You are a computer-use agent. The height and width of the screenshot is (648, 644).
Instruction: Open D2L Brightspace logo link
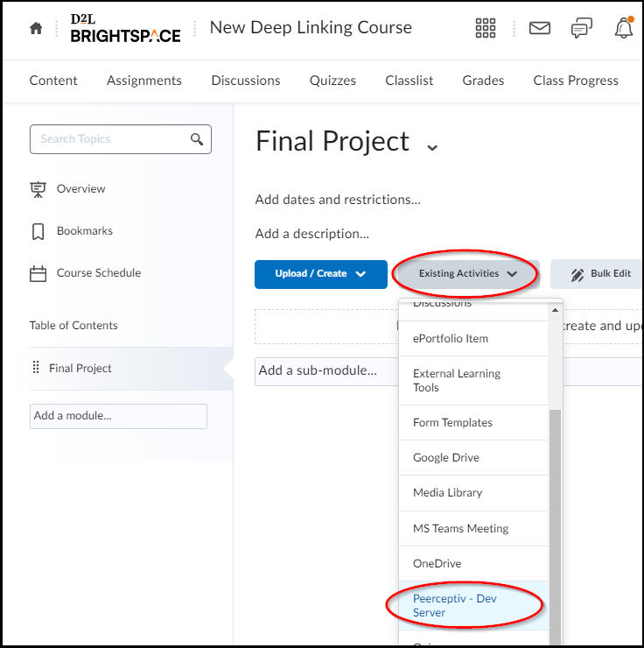click(x=125, y=28)
